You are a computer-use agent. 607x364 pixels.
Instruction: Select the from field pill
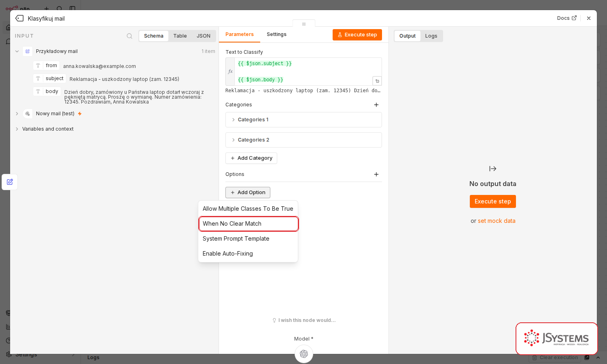(47, 66)
